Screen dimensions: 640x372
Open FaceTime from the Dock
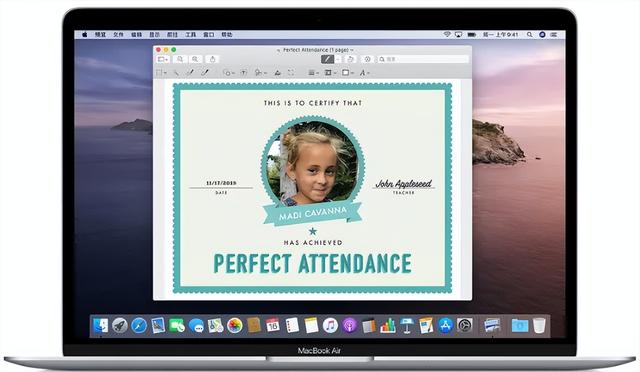(x=177, y=325)
